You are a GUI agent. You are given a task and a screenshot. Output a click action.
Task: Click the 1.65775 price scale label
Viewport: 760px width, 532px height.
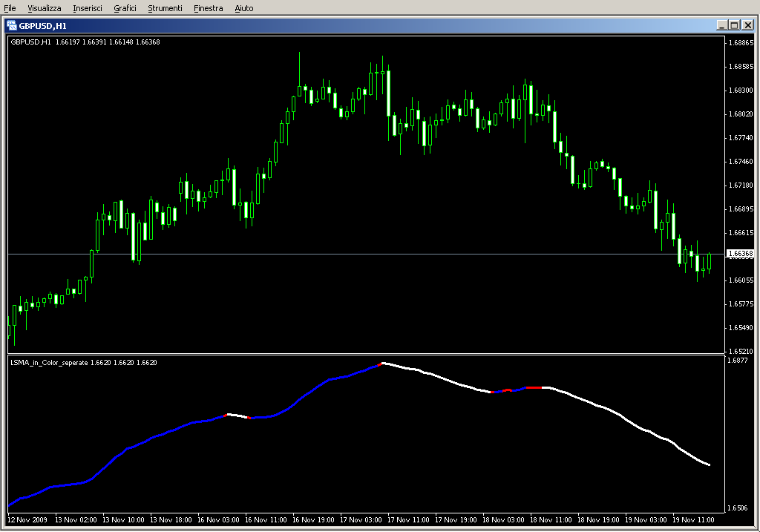tap(741, 303)
